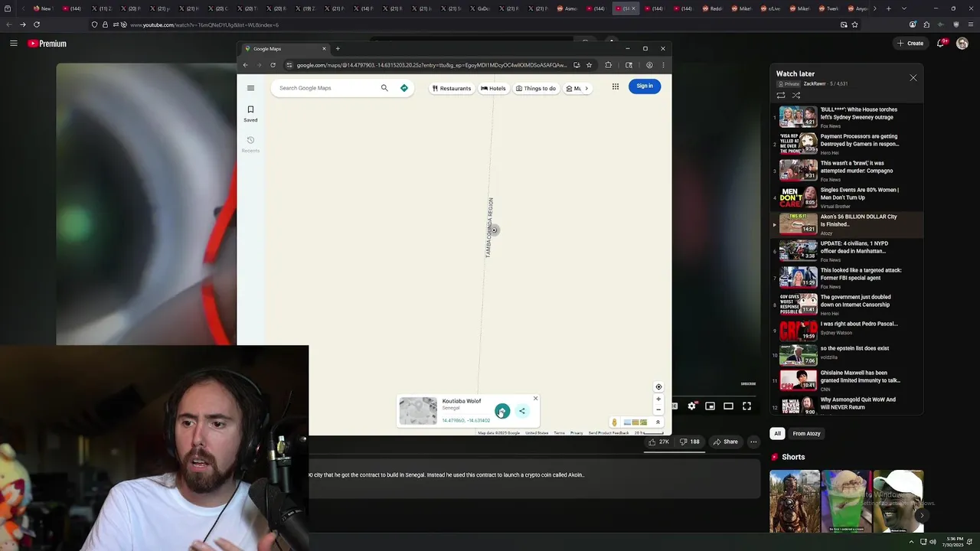The image size is (980, 551).
Task: Bookmark the YouTube page with star
Action: pos(855,24)
